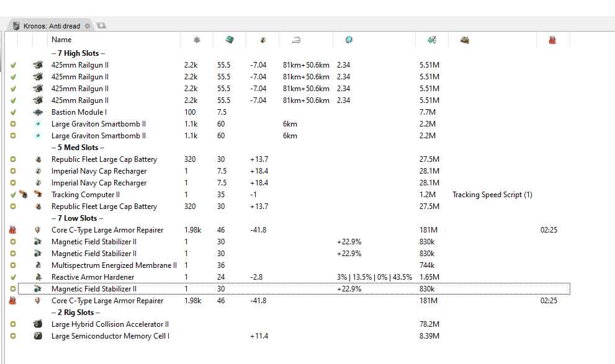Close the Kronos: Anti dread tab

point(88,26)
